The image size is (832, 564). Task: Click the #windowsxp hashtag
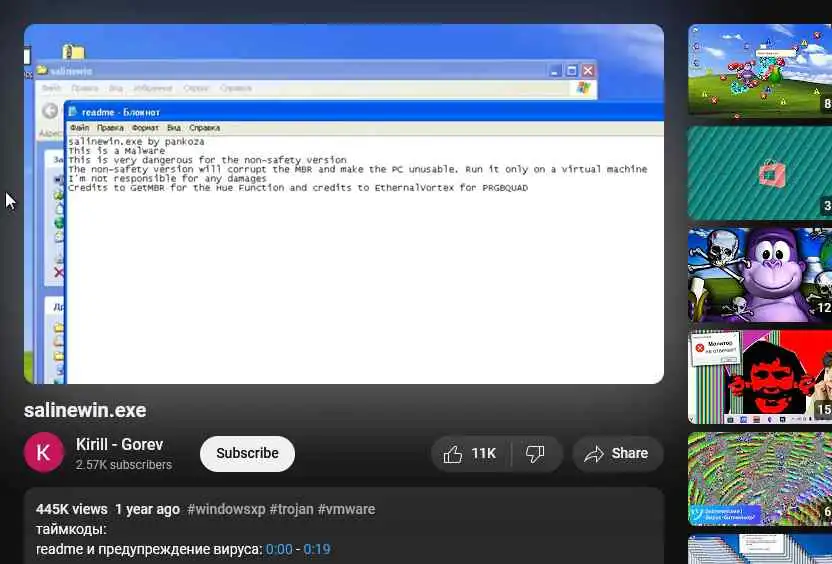click(x=226, y=509)
